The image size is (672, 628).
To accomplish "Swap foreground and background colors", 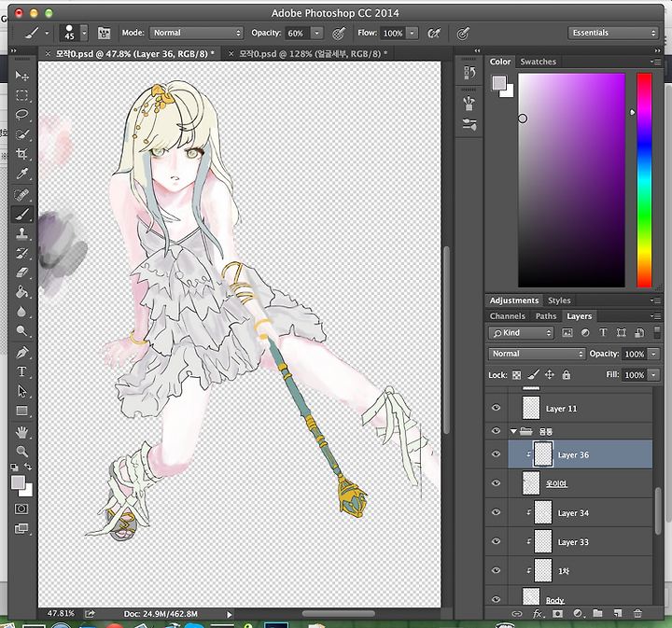I will (28, 467).
